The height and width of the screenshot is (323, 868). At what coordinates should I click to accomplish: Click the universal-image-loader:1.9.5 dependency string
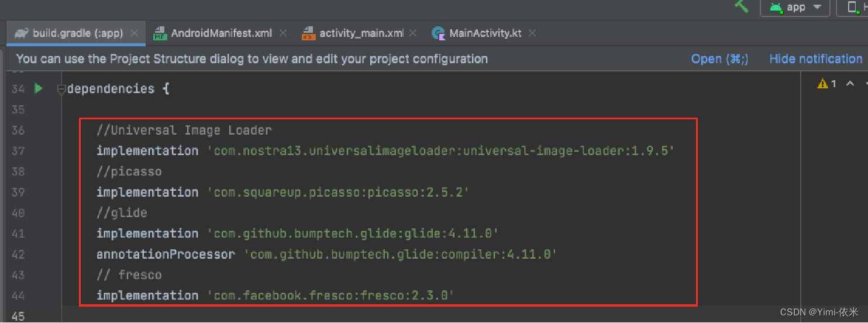pyautogui.click(x=441, y=151)
